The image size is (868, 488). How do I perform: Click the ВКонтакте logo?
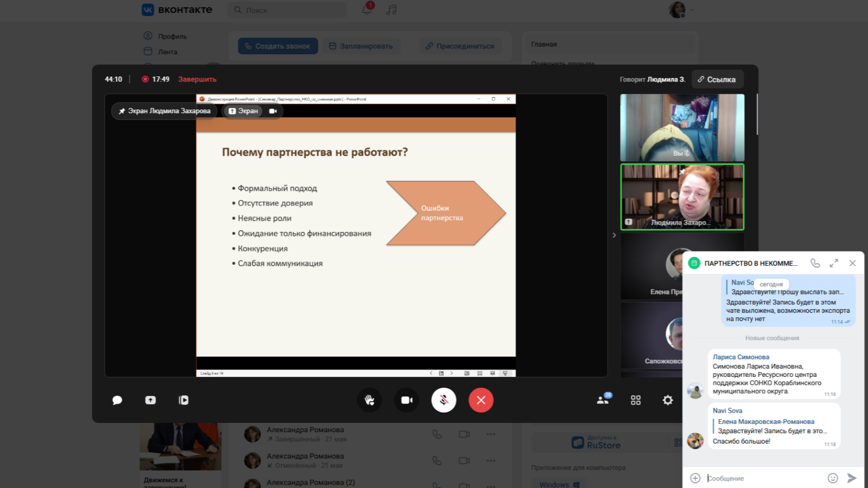tap(177, 10)
